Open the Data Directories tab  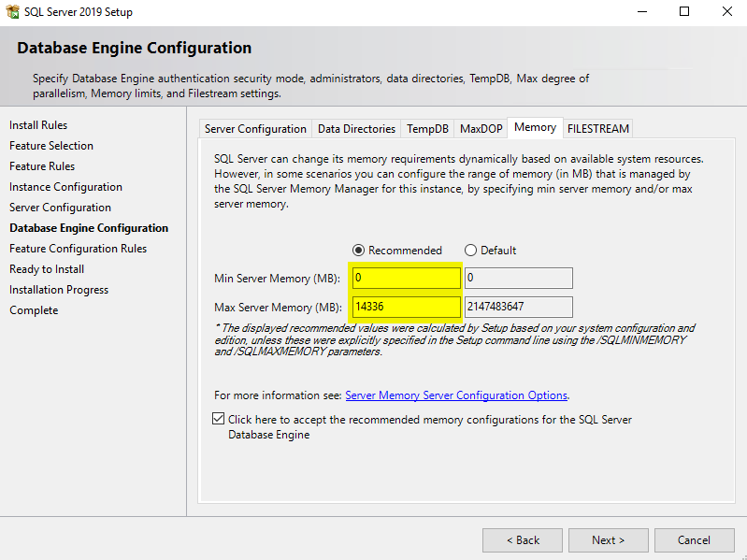pyautogui.click(x=356, y=129)
